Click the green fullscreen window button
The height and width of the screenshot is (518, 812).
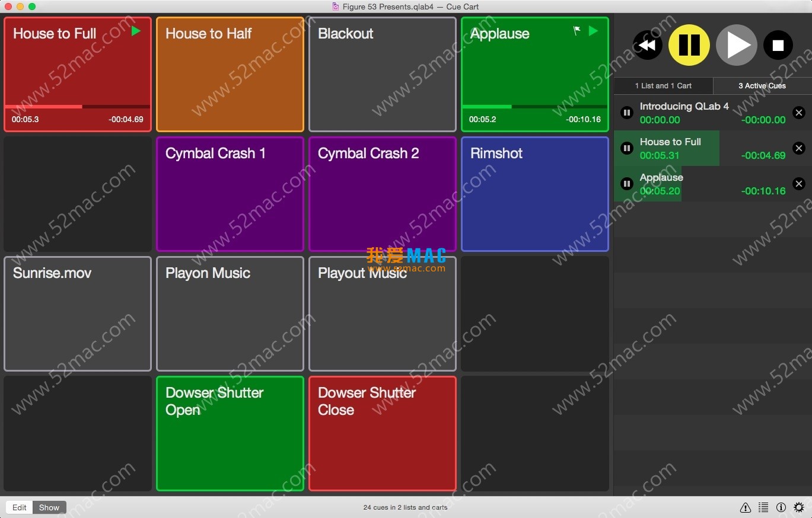coord(32,7)
